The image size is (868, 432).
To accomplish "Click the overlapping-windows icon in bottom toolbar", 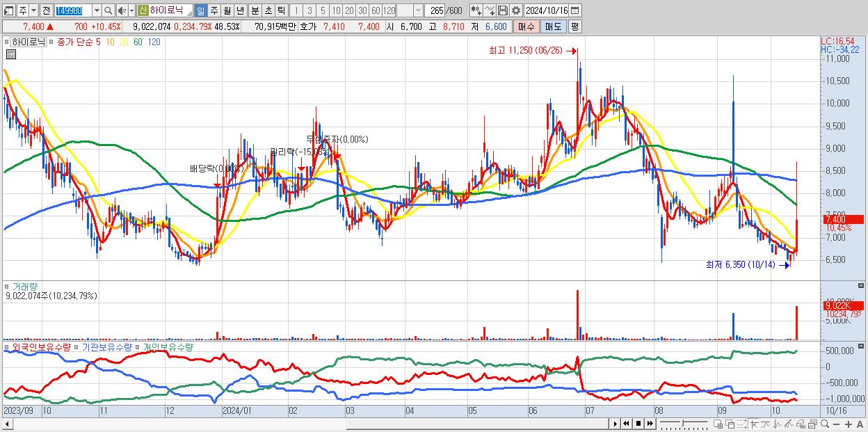I will (730, 424).
